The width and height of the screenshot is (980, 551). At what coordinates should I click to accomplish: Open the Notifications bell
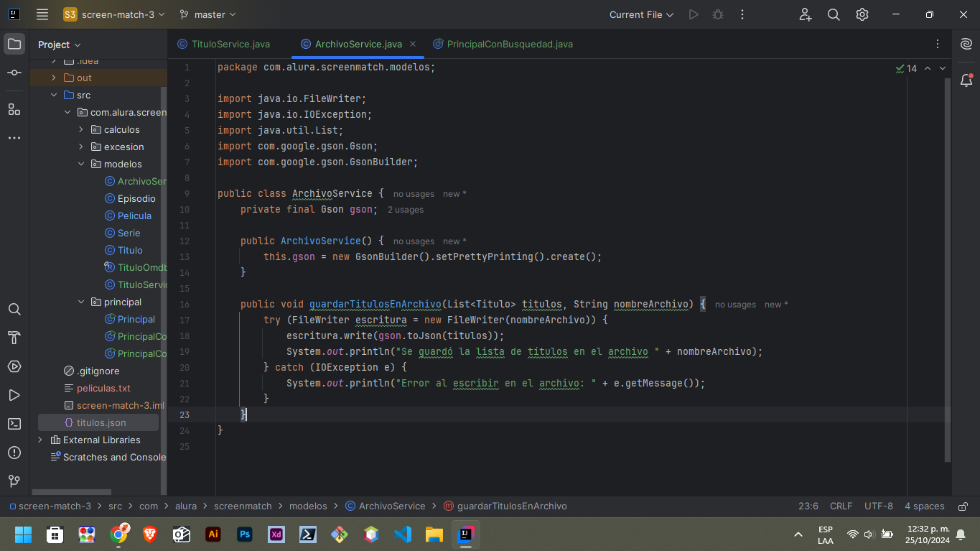(966, 80)
